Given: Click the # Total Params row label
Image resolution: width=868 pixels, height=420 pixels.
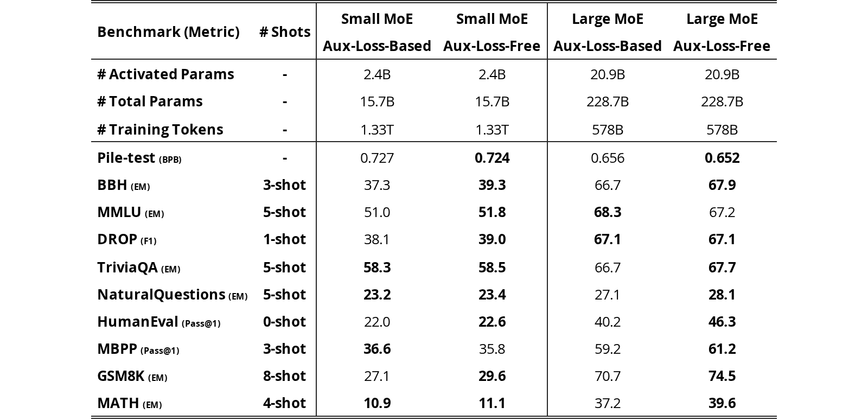Looking at the screenshot, I should [x=150, y=101].
